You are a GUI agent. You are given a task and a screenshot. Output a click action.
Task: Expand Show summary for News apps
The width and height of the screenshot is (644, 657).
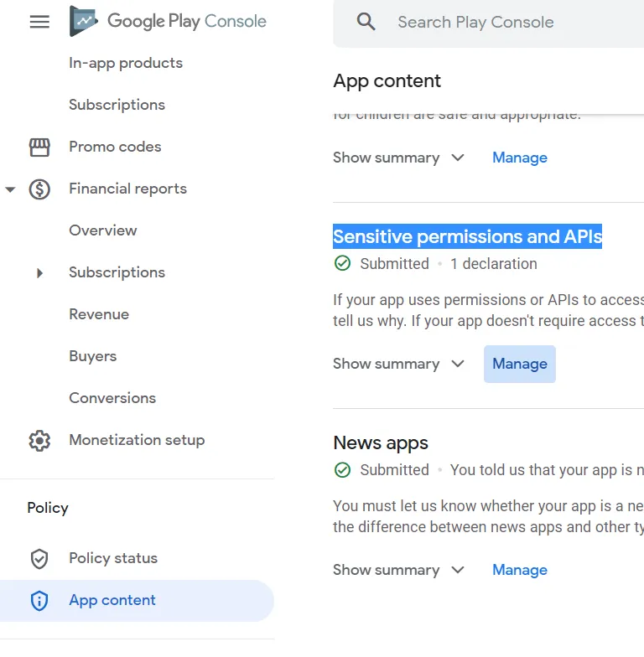pyautogui.click(x=398, y=570)
